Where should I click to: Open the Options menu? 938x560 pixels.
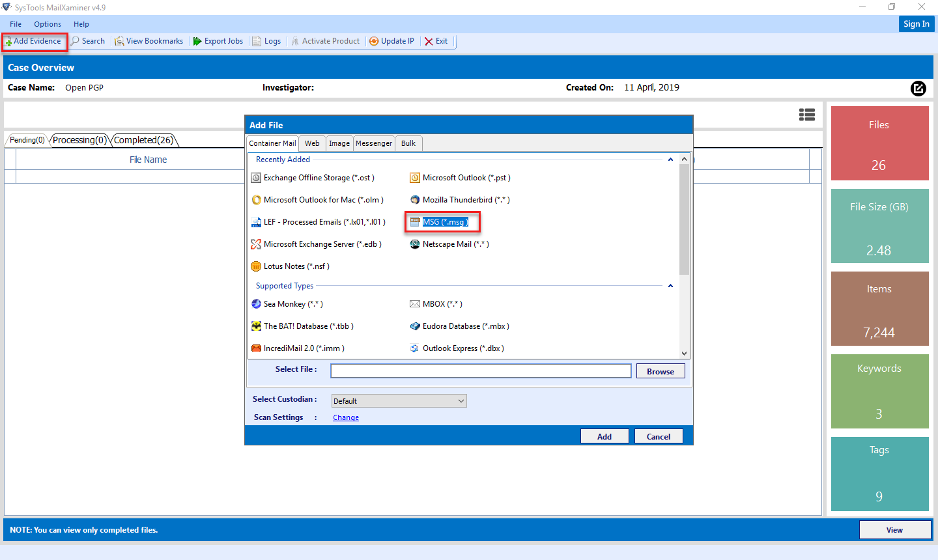pos(48,24)
